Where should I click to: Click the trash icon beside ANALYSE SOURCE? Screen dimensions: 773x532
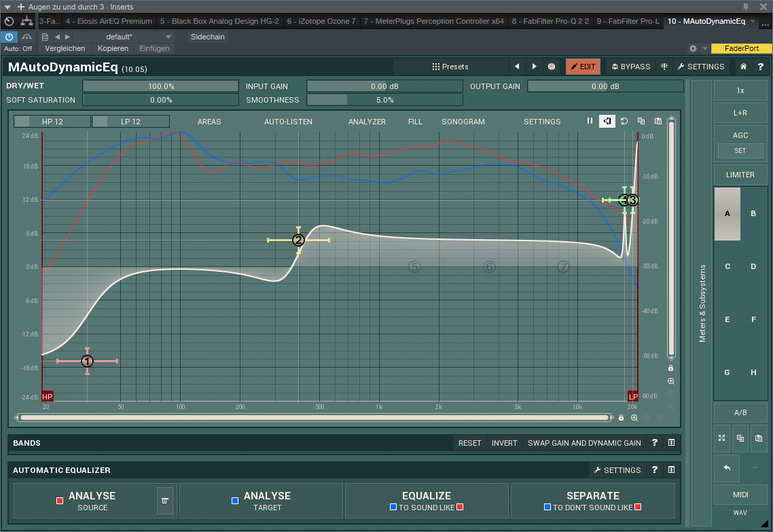click(x=165, y=501)
